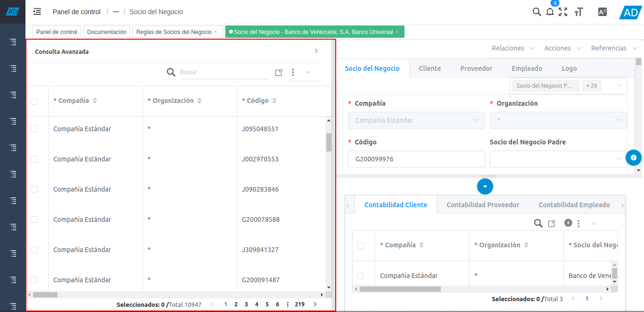Click the plus add icon in Contabilidad Cliente

568,223
